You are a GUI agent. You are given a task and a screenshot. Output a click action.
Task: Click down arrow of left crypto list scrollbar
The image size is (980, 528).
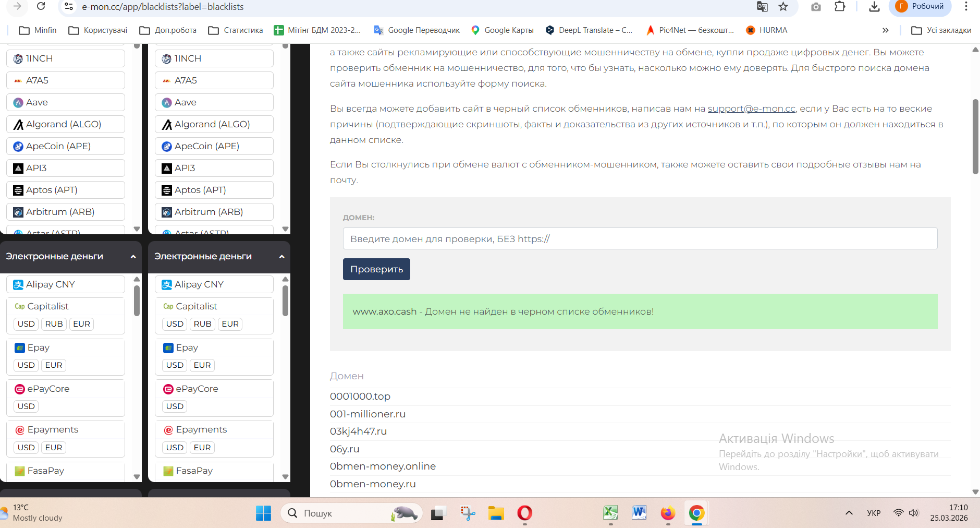coord(137,229)
